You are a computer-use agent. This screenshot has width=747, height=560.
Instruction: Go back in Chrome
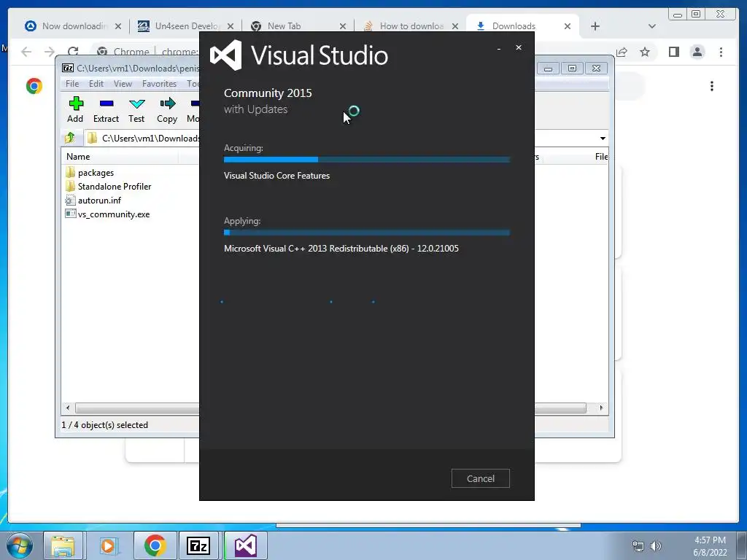tap(27, 52)
